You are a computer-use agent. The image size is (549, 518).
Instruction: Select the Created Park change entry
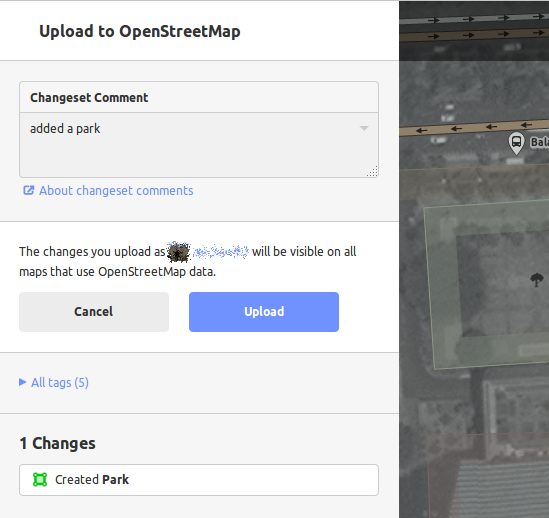199,480
